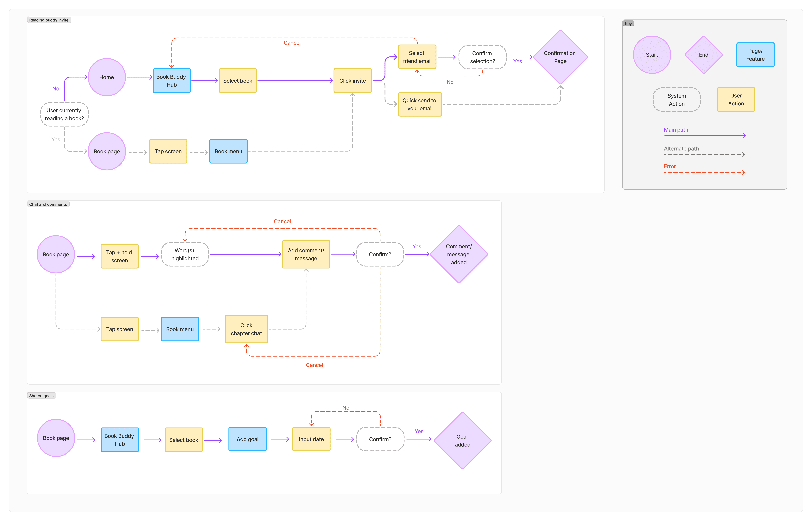The height and width of the screenshot is (521, 812).
Task: Click the Home start circle
Action: (x=107, y=77)
